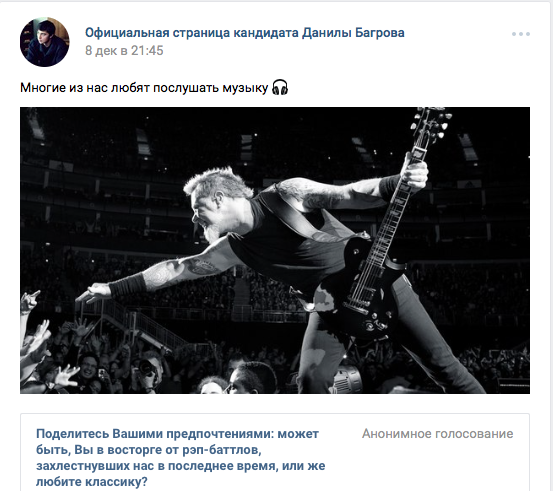Click the poll question about рэп-баттлов and классику
Viewport: 553px width, 491px height.
pyautogui.click(x=181, y=457)
